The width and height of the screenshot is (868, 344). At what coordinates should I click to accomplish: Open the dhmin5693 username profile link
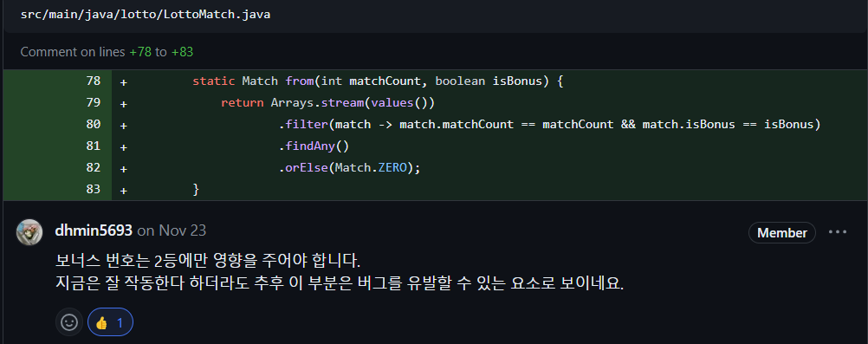point(94,231)
